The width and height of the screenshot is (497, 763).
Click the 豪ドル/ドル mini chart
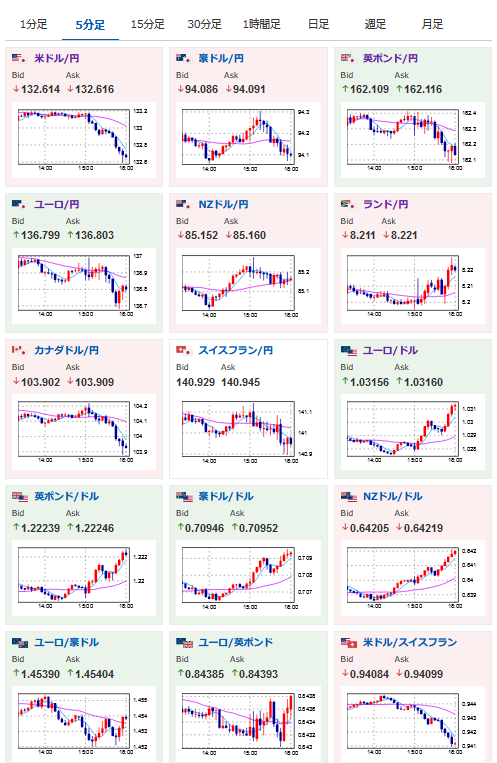coord(248,578)
